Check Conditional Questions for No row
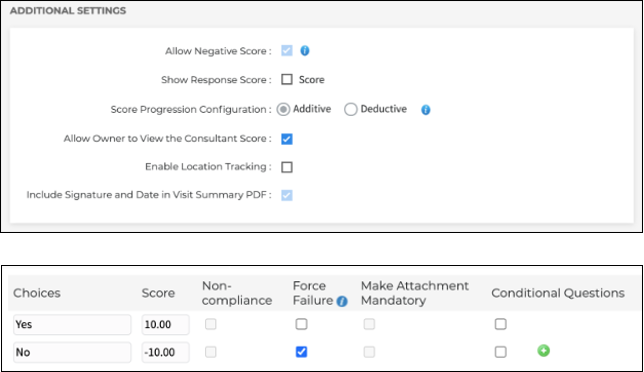644x372 pixels. click(500, 352)
